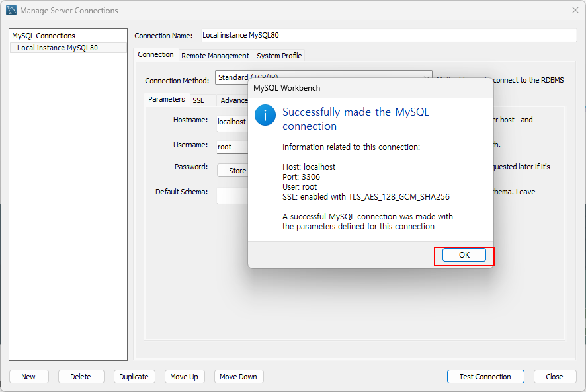
Task: Expand the Connection Method dropdown
Action: pyautogui.click(x=323, y=77)
